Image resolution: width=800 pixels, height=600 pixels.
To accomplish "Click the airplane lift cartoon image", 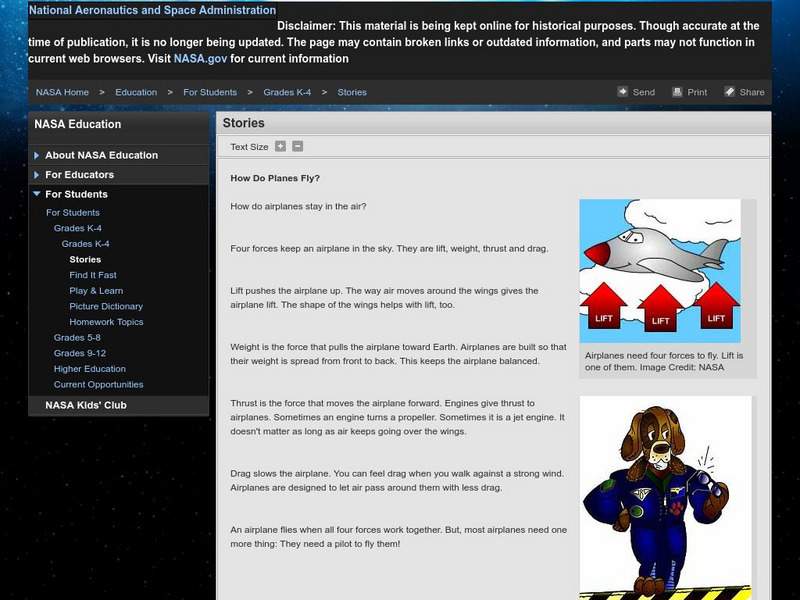I will pos(660,271).
